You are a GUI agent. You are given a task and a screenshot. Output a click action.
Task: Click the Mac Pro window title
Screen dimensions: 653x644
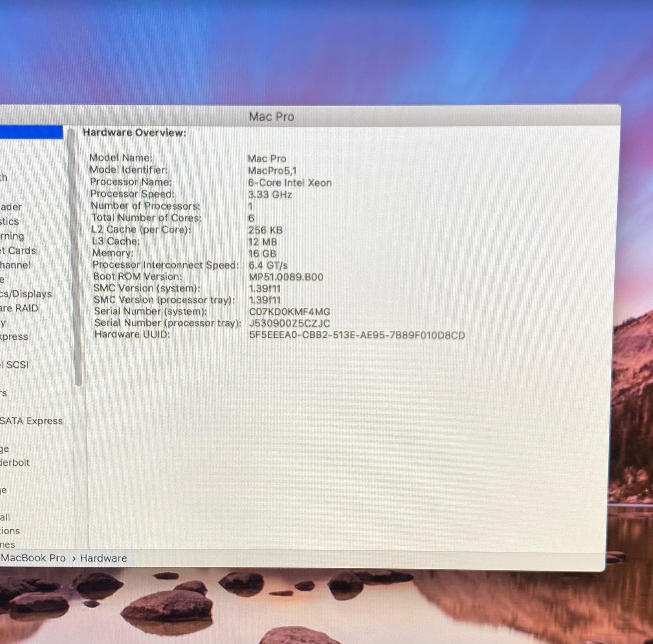pos(271,117)
